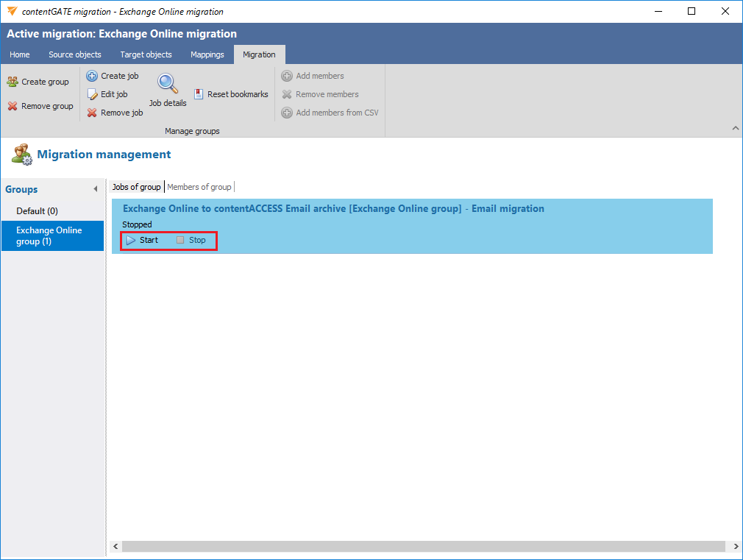The image size is (743, 560).
Task: Start the Email migration job
Action: pyautogui.click(x=142, y=240)
